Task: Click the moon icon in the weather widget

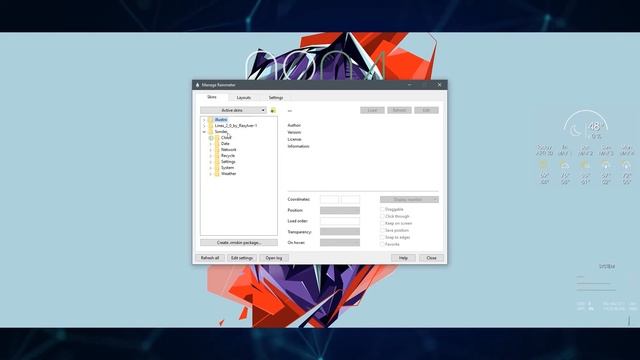Action: 576,130
